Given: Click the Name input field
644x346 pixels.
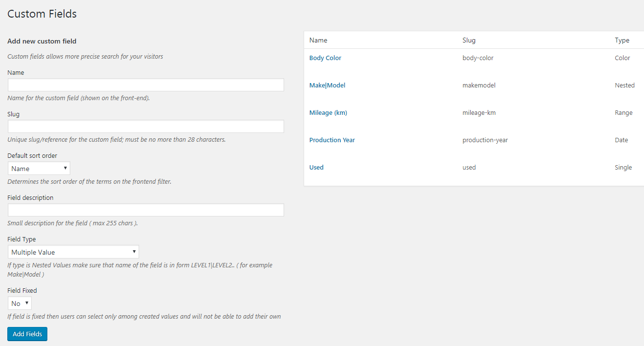Looking at the screenshot, I should 145,85.
